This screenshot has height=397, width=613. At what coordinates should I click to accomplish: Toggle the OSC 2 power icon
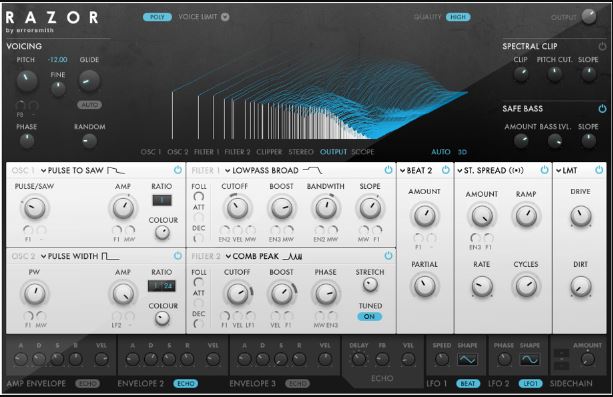click(x=177, y=255)
